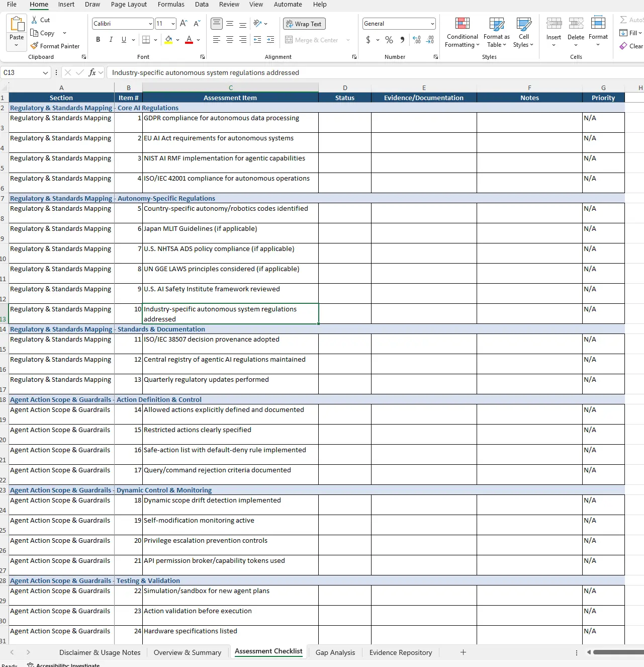Click the Cut scissors icon
Screen dimensions: 644x667
[x=34, y=20]
